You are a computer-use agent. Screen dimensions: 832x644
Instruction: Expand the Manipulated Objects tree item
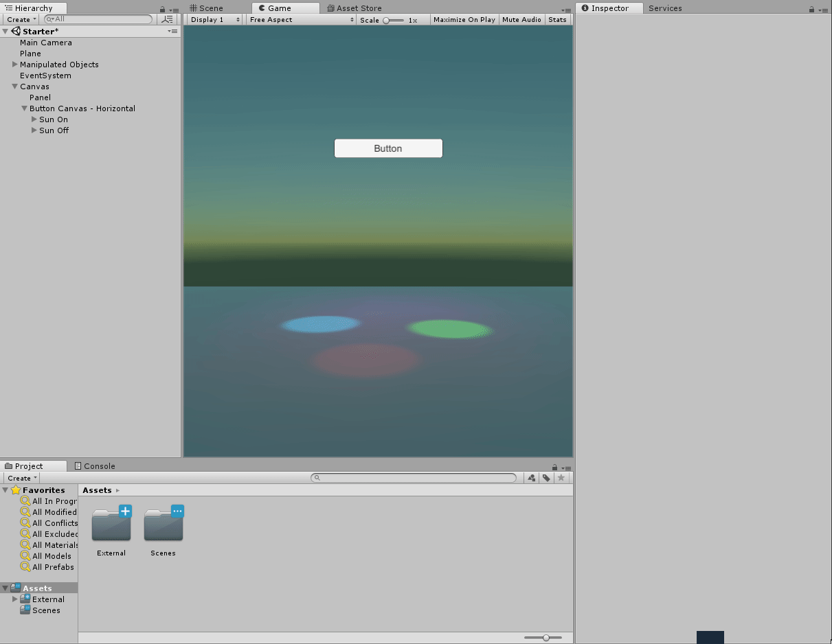[15, 65]
